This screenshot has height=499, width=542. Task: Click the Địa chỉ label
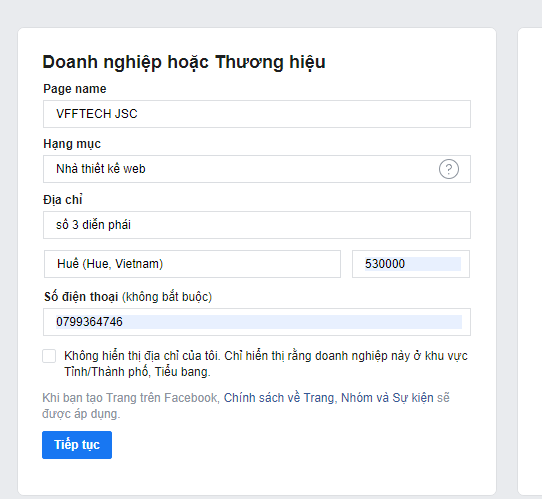coord(63,200)
